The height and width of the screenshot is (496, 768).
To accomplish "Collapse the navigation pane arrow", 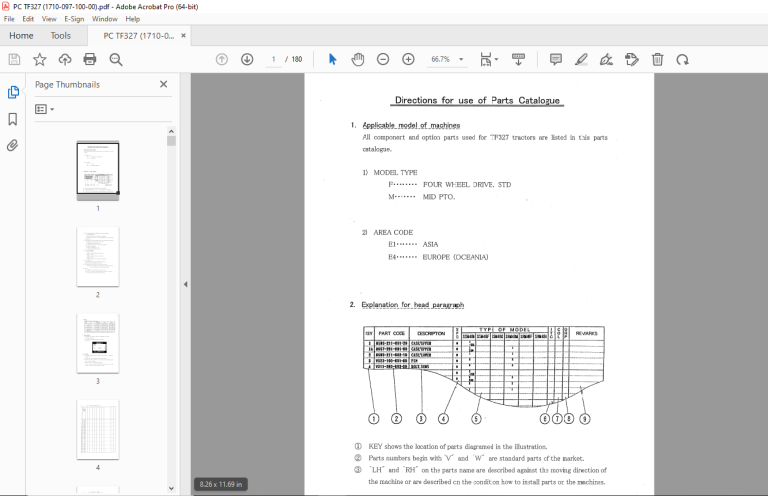I will pyautogui.click(x=186, y=284).
